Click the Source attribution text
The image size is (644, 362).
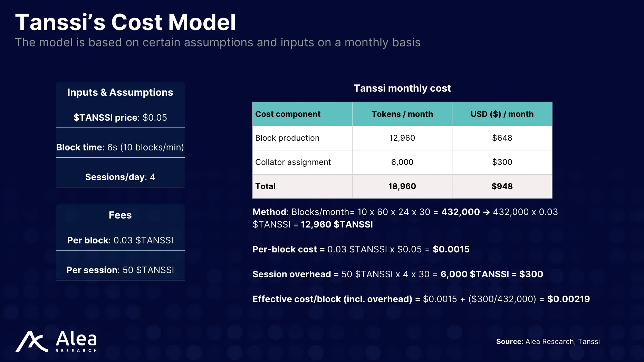[x=548, y=342]
